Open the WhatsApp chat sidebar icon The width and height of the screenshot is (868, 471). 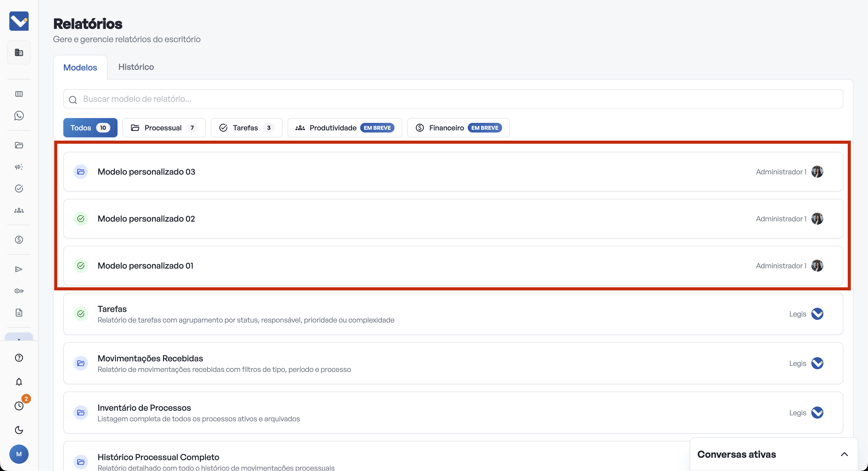point(19,116)
